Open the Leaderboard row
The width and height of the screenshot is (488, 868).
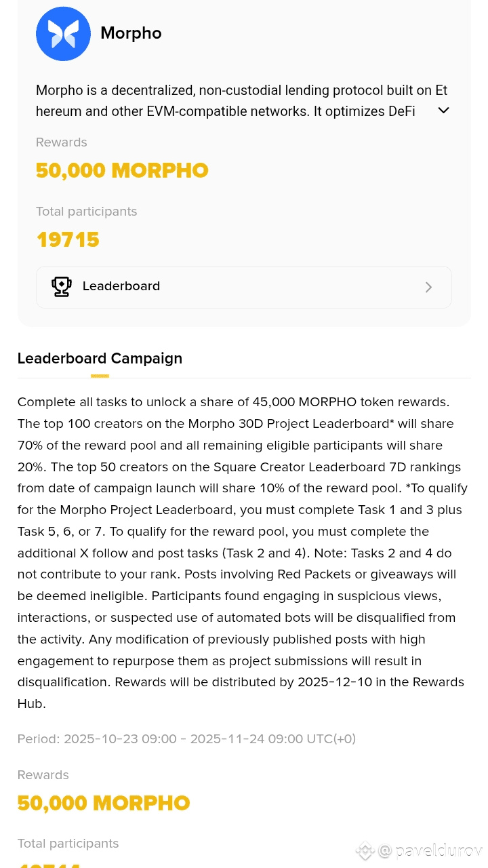click(x=244, y=287)
